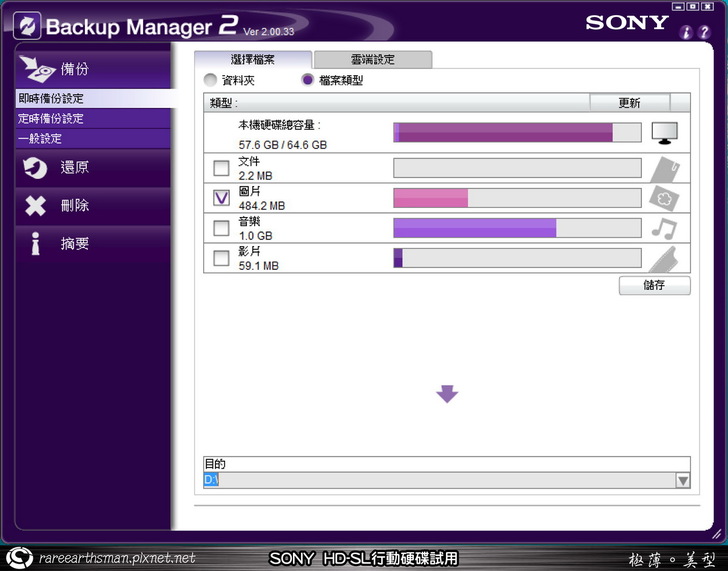Click the 儲存 save button
Screen dimensions: 728x571
654,286
